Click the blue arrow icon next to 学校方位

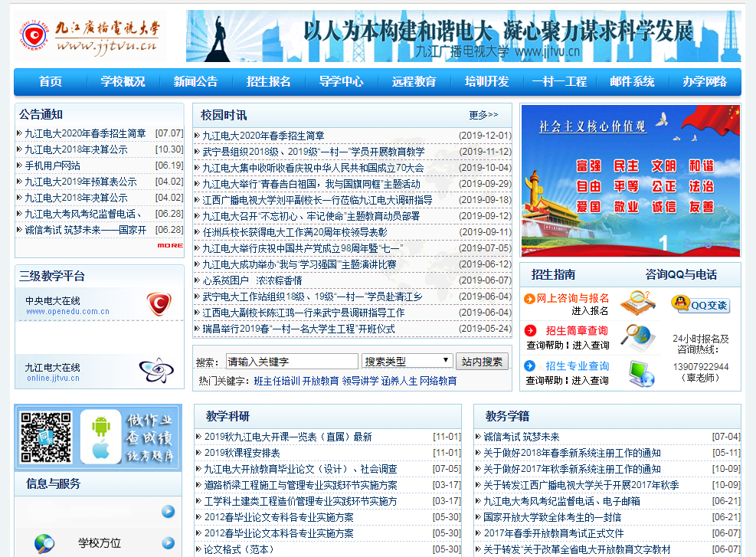[x=168, y=542]
